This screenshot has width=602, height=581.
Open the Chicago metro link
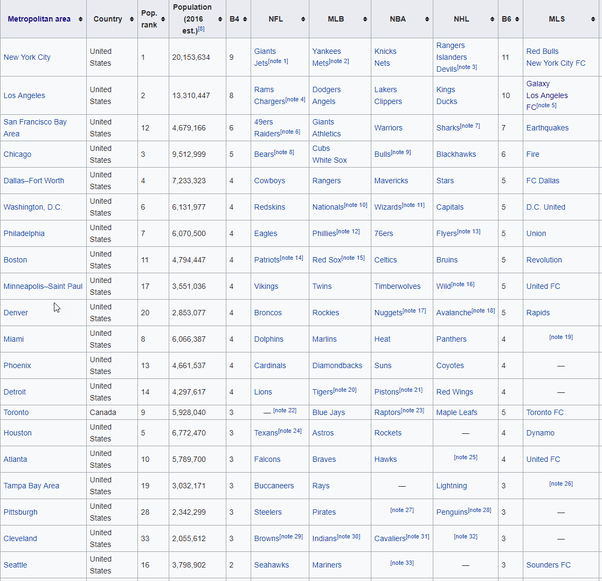tap(17, 154)
